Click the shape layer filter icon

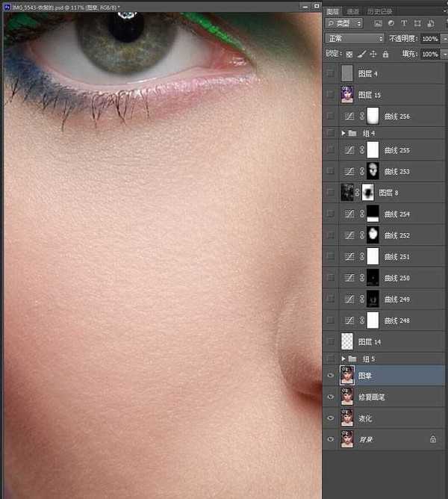(418, 24)
